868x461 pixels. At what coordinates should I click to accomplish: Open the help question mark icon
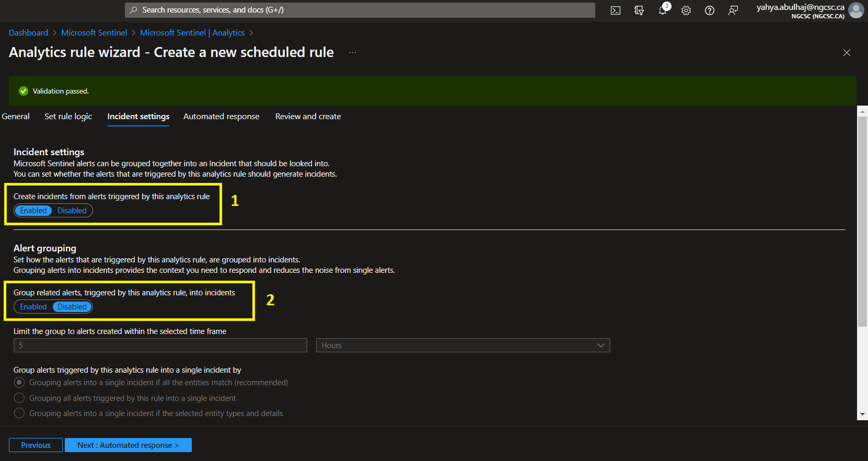[710, 10]
